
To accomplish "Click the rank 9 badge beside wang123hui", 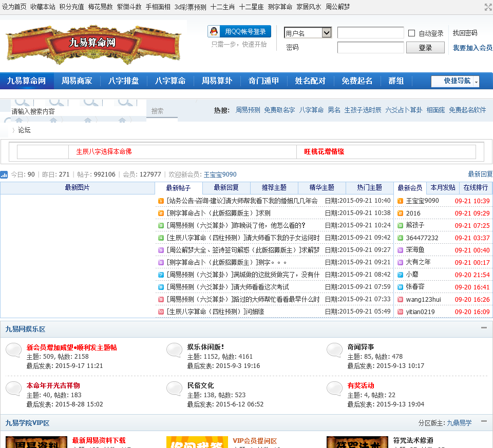I will click(400, 299).
